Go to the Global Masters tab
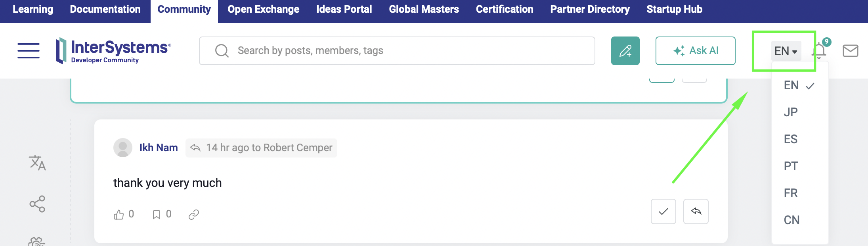 click(x=424, y=9)
